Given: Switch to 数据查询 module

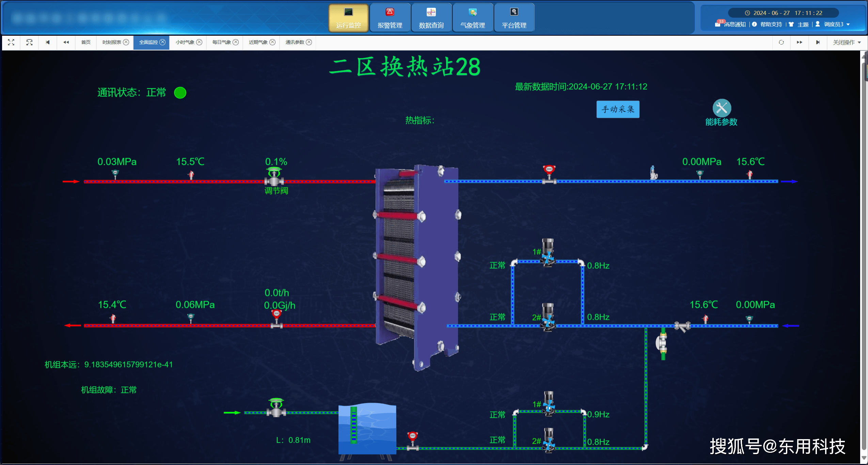Looking at the screenshot, I should (x=431, y=18).
